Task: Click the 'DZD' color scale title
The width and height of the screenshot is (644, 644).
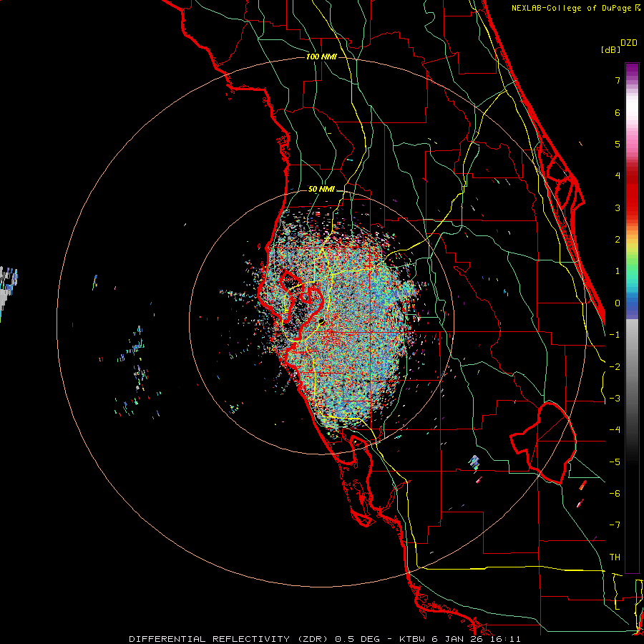Action: click(629, 43)
